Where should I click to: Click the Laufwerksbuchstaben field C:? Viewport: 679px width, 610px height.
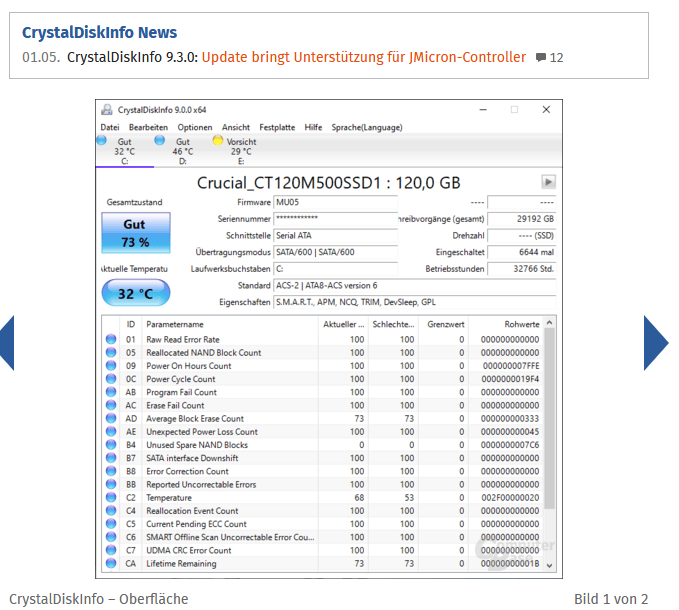pyautogui.click(x=335, y=269)
